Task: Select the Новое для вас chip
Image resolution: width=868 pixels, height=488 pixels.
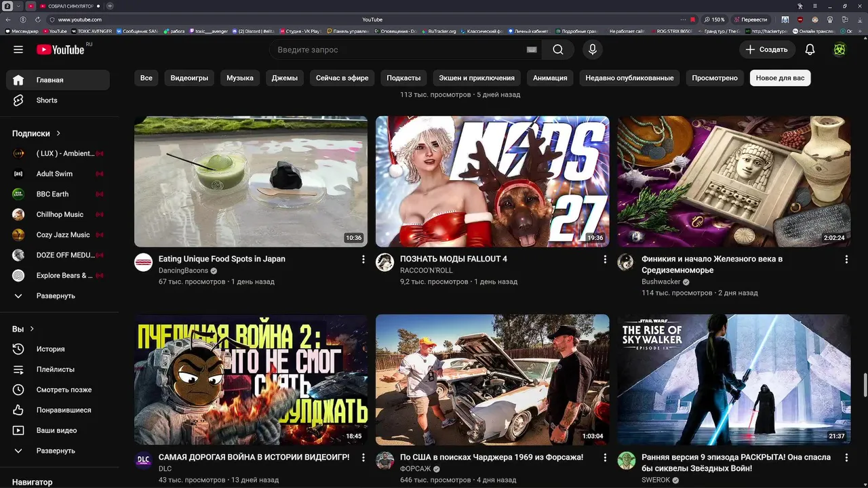Action: (x=780, y=78)
